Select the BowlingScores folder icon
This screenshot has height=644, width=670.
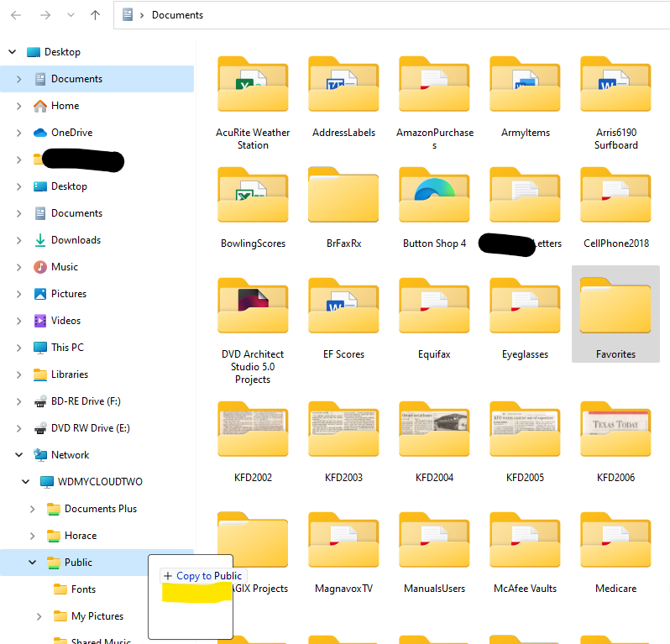(253, 195)
